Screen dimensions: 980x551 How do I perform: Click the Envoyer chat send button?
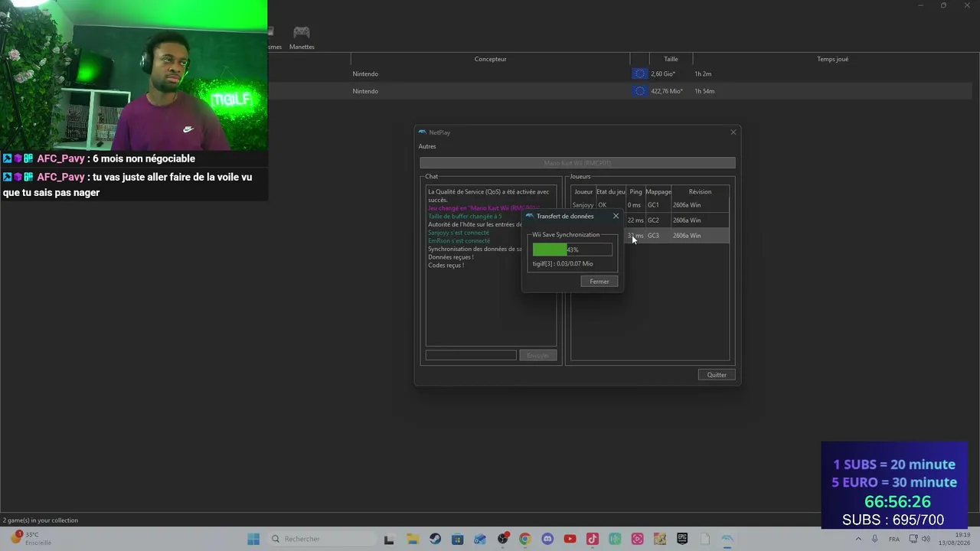[x=537, y=355]
